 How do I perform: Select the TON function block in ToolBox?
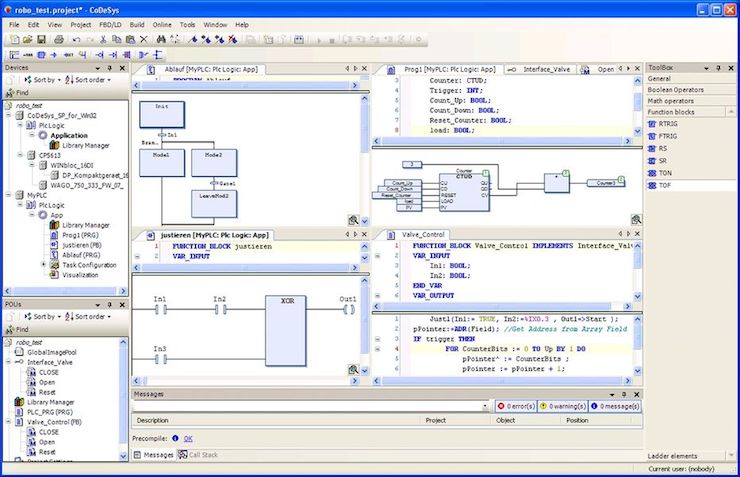coord(665,173)
